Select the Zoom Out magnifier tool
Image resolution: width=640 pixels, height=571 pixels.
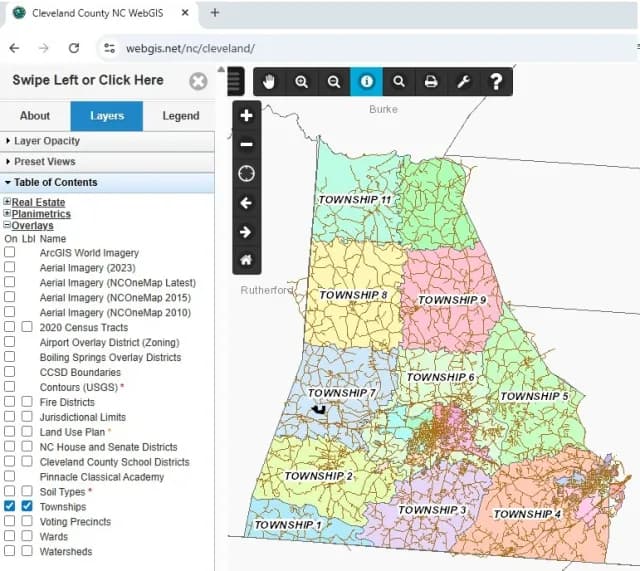click(x=334, y=82)
